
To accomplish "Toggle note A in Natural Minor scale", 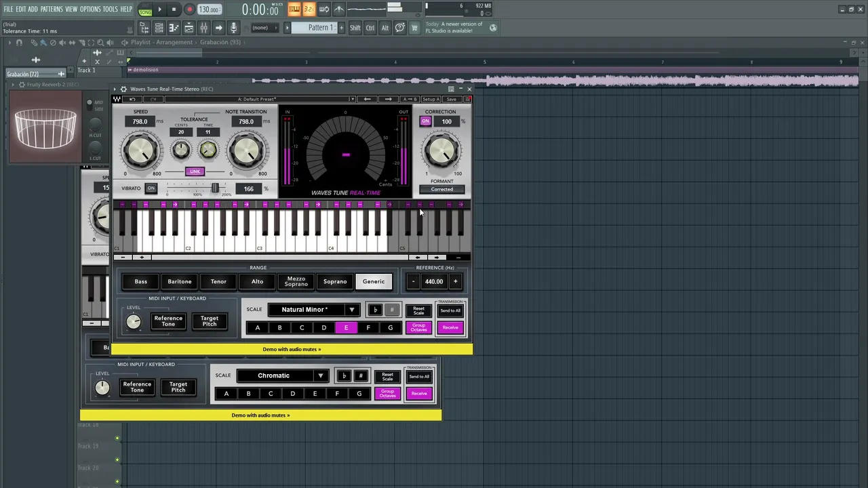I will click(x=257, y=327).
